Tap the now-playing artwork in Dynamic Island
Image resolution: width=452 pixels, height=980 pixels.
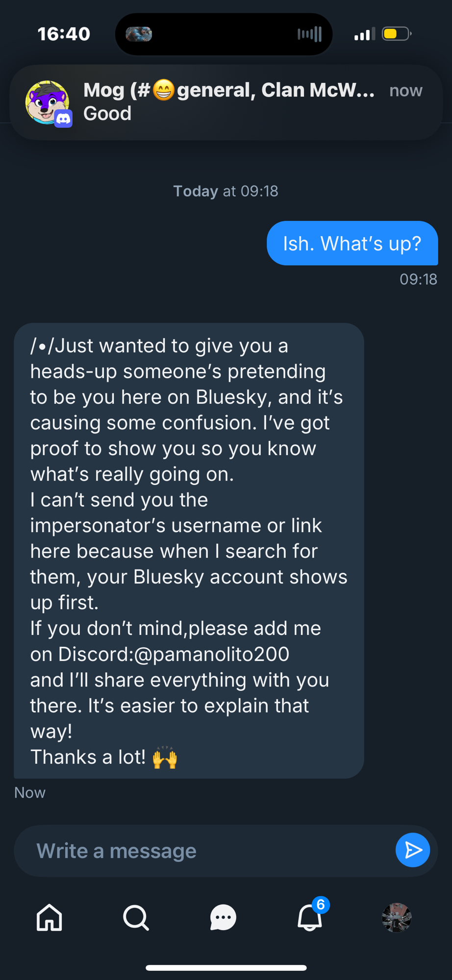coord(139,34)
